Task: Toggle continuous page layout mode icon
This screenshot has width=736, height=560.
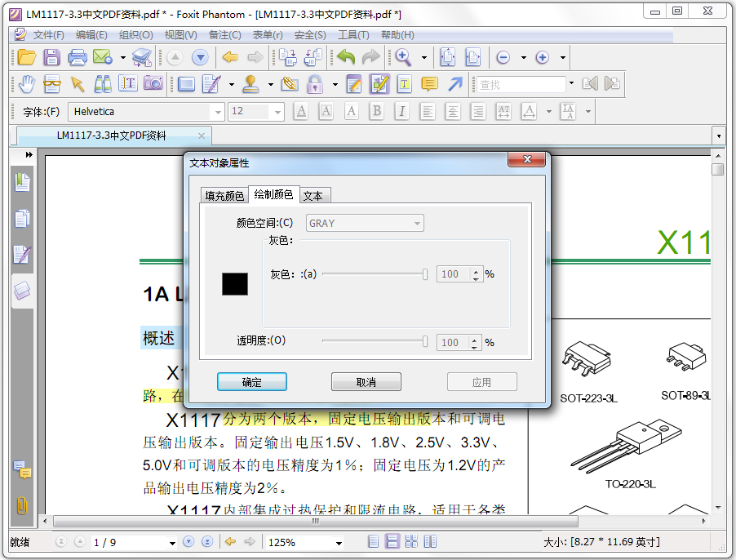Action: pyautogui.click(x=392, y=542)
